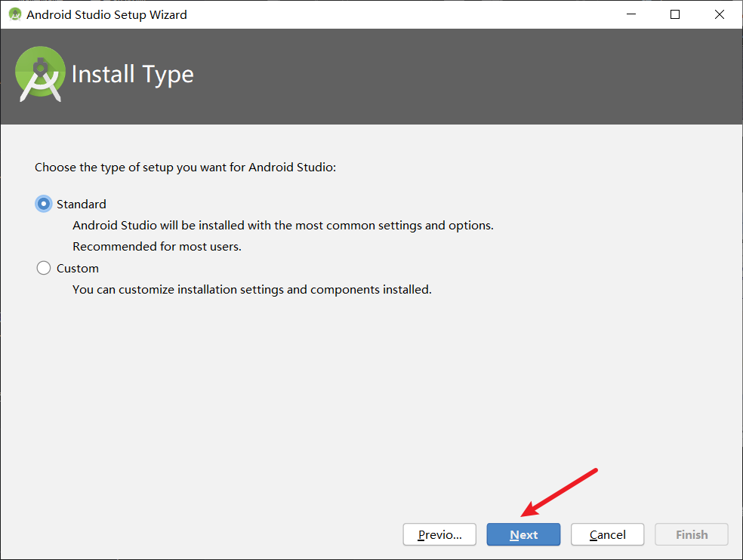This screenshot has width=743, height=560.
Task: Click the X icon to close the wizard
Action: [719, 14]
